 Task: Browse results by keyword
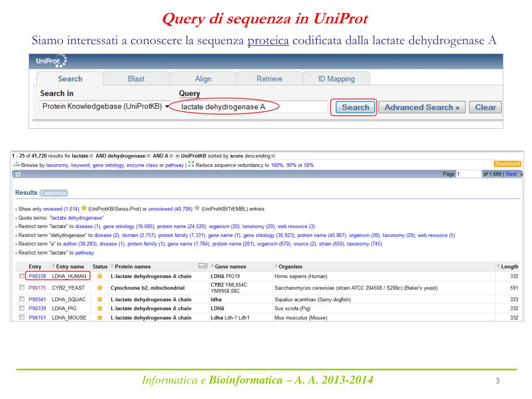81,165
